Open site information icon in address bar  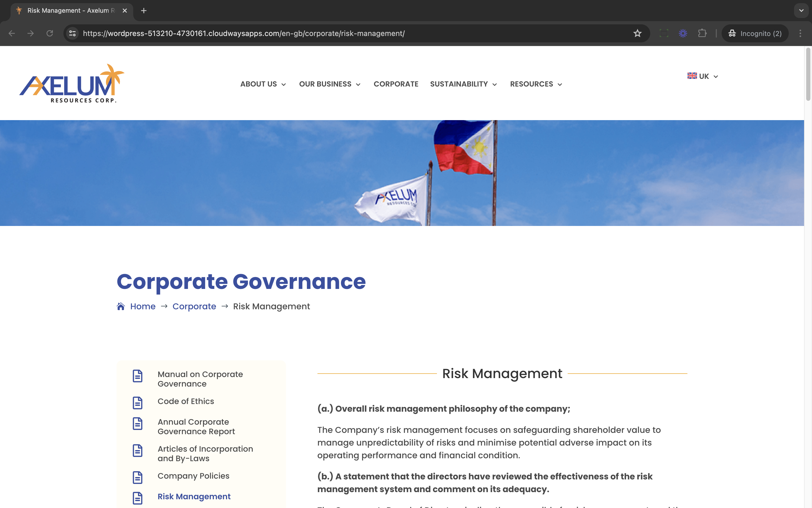(x=72, y=33)
